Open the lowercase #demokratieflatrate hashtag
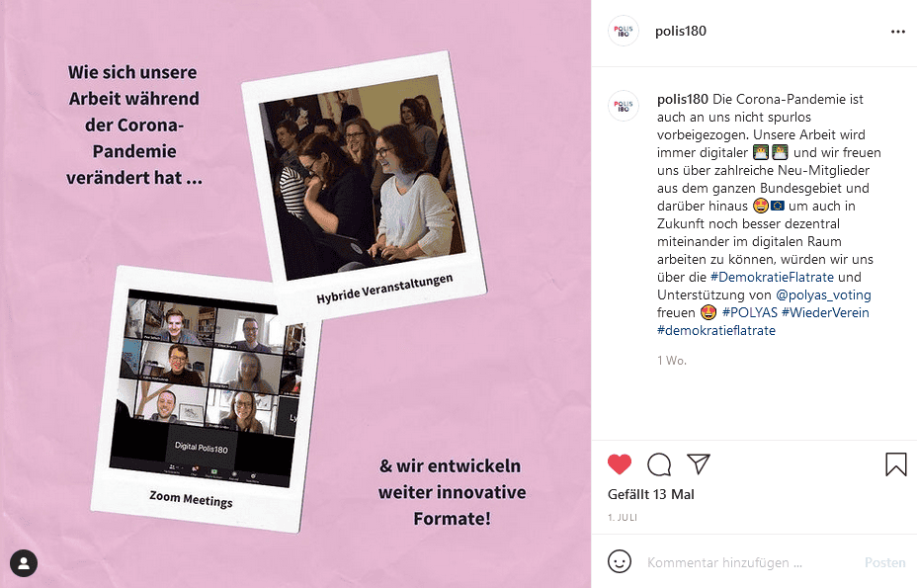Viewport: 917px width, 588px height. tap(715, 331)
